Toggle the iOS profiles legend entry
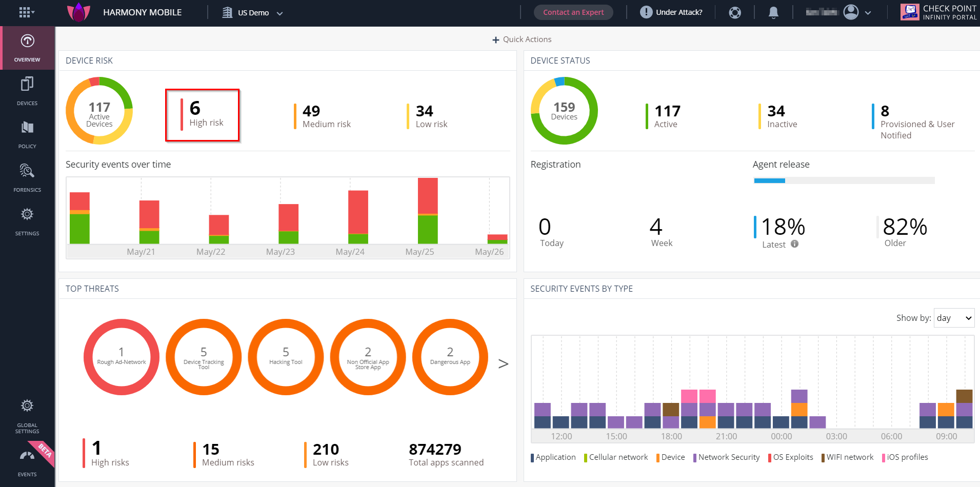 905,457
